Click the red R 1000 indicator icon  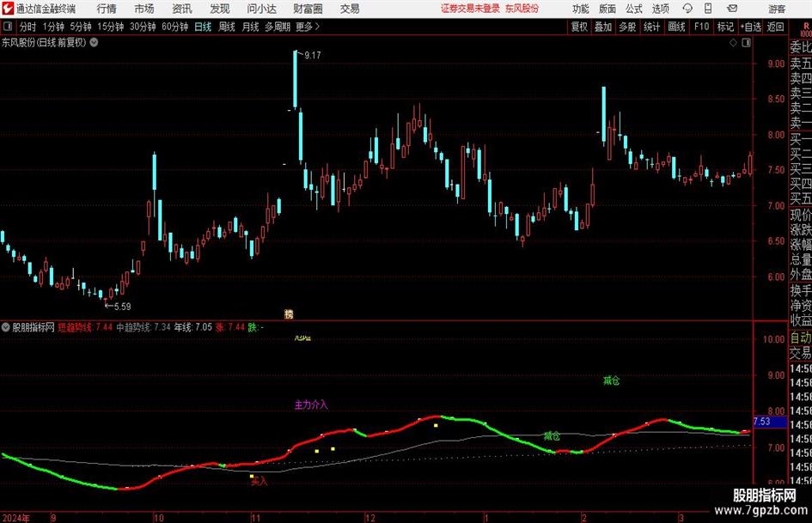point(806,29)
